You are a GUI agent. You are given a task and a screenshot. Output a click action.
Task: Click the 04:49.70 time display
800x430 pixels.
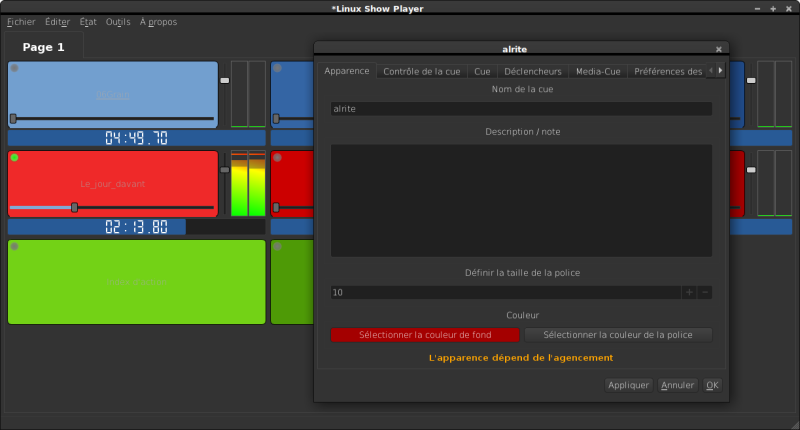[137, 138]
